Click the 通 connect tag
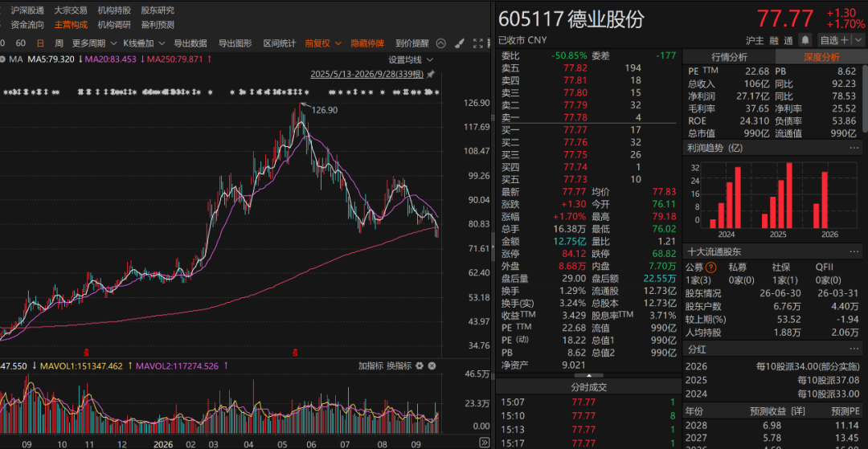Image resolution: width=868 pixels, height=449 pixels. point(788,40)
